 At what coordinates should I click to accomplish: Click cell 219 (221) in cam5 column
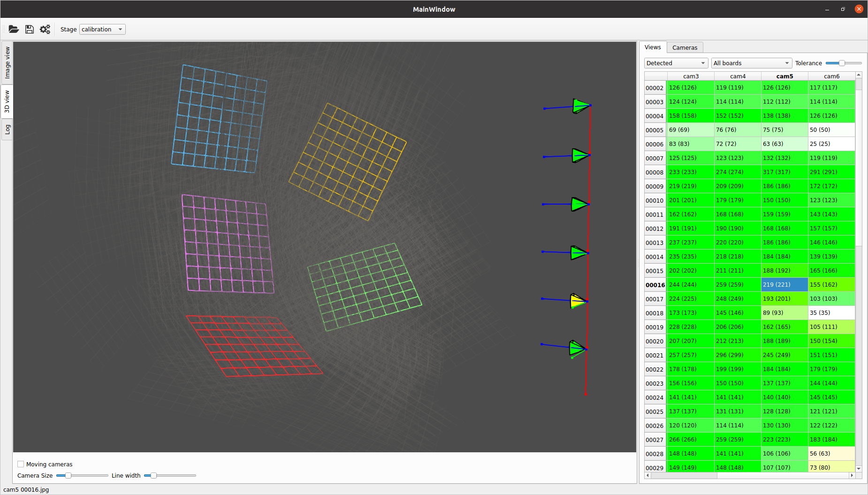tap(784, 284)
